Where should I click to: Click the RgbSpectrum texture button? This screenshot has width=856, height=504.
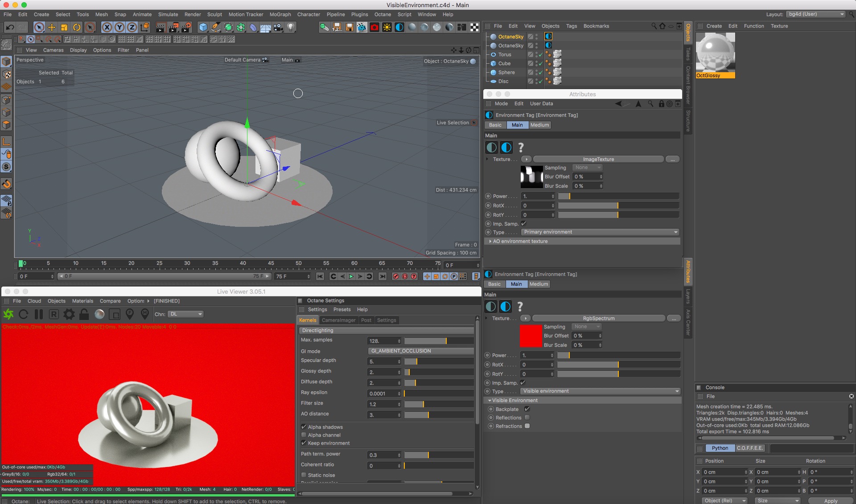[598, 318]
